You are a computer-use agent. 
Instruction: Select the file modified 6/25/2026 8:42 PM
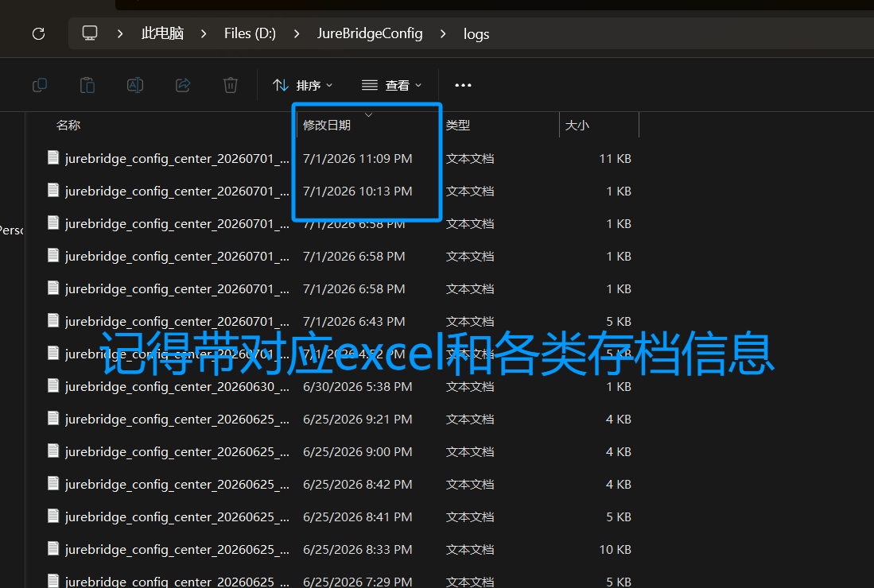(340, 485)
